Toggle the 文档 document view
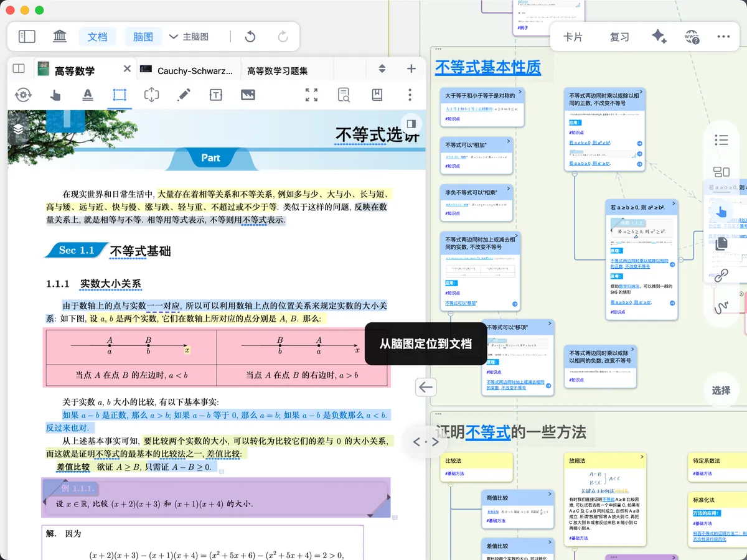This screenshot has height=560, width=747. click(x=97, y=37)
